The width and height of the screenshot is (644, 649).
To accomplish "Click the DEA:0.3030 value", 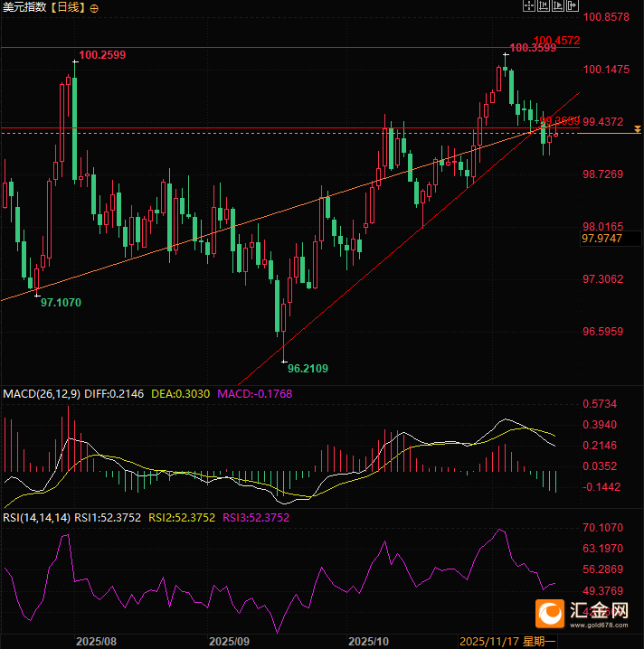I will coord(181,394).
